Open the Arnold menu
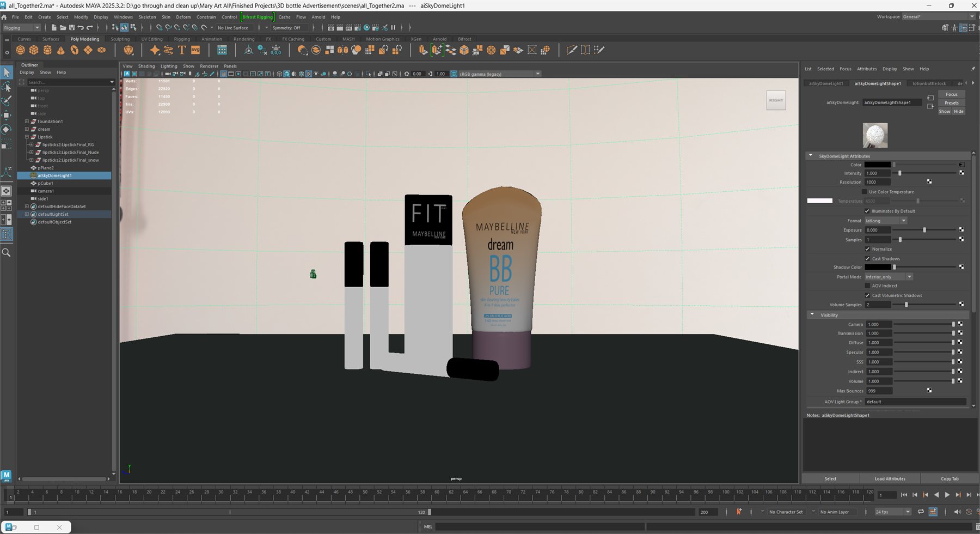Viewport: 980px width, 534px height. [318, 17]
